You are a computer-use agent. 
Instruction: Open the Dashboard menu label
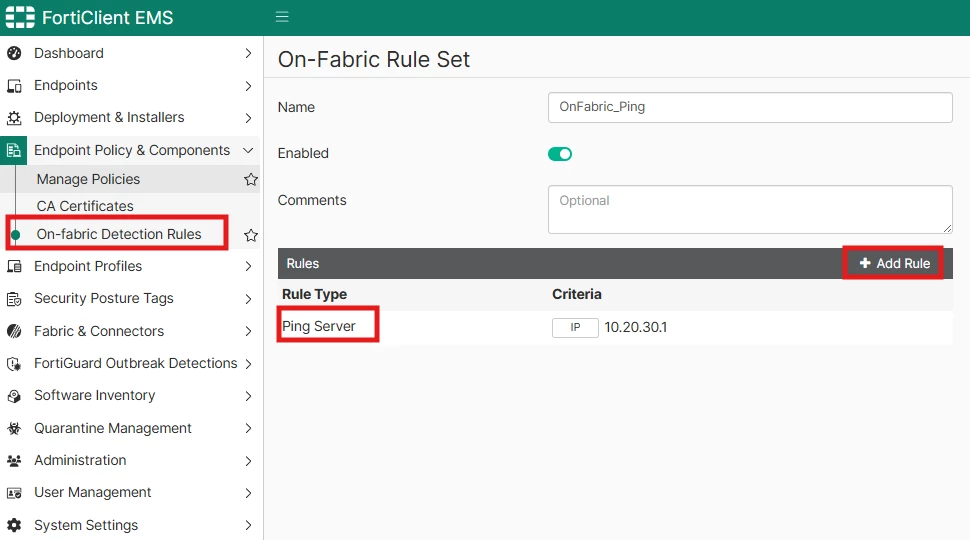[69, 53]
